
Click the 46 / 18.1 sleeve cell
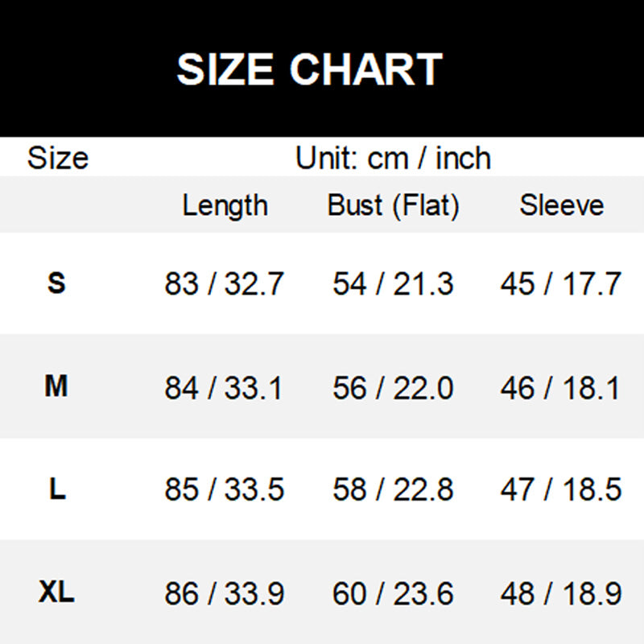coord(561,388)
